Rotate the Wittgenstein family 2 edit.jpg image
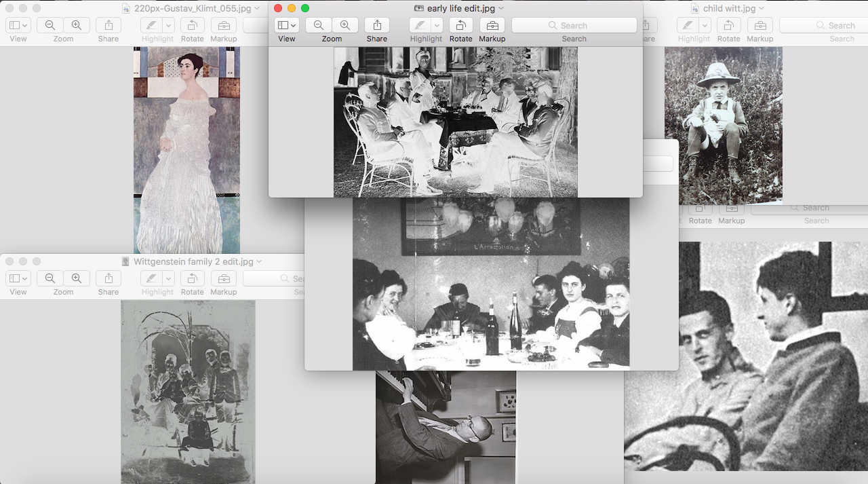The height and width of the screenshot is (484, 868). pyautogui.click(x=192, y=278)
